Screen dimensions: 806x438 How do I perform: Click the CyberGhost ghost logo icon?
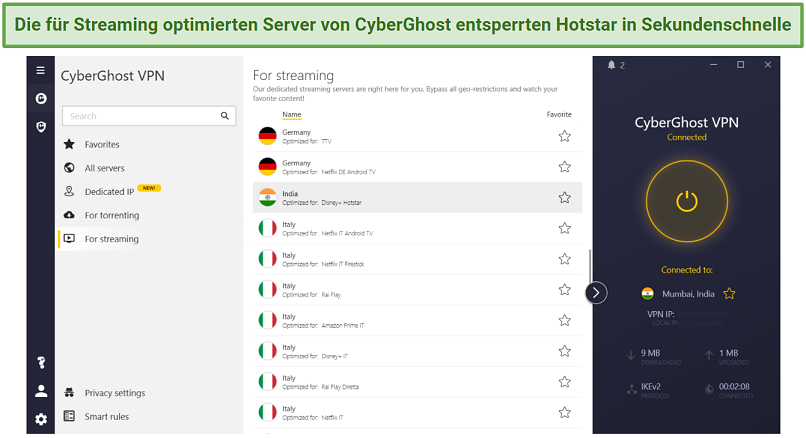point(41,98)
